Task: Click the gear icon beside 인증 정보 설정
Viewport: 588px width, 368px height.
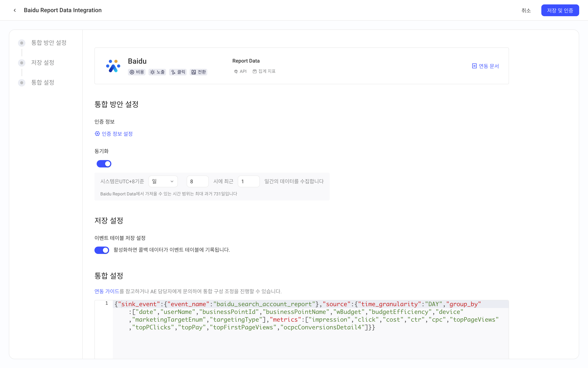Action: point(97,134)
